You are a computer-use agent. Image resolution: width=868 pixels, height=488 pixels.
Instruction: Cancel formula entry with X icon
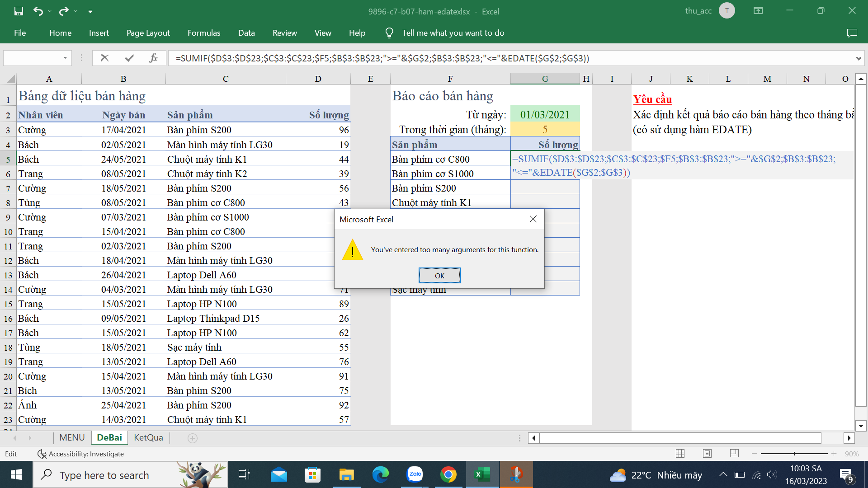click(104, 58)
